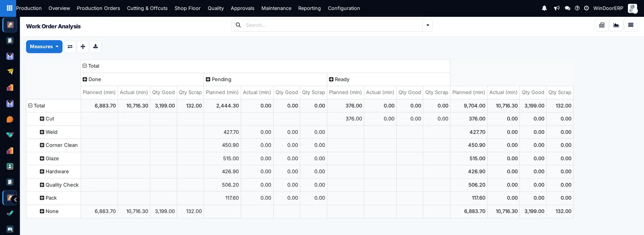Switch to the graph area chart view
Image resolution: width=644 pixels, height=235 pixels.
(x=616, y=25)
